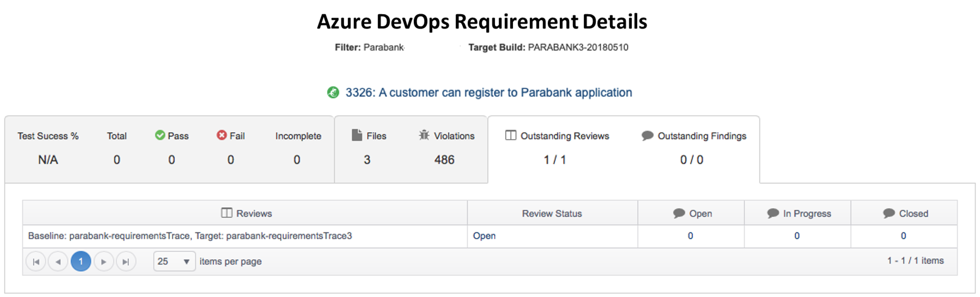Click the Violations bug icon
This screenshot has height=297, width=980.
(424, 135)
